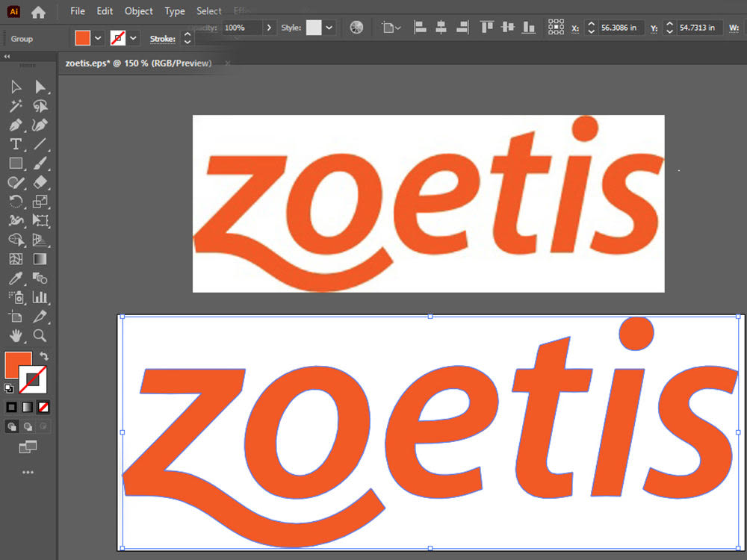Adjust the Y position stepper
The width and height of the screenshot is (747, 560).
click(x=669, y=28)
